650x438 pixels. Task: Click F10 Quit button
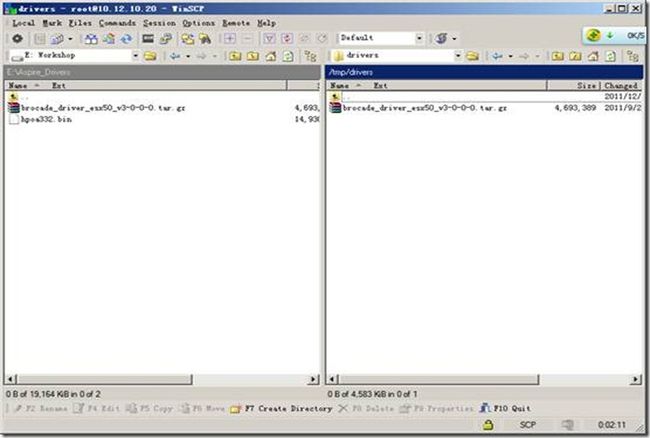tap(505, 409)
